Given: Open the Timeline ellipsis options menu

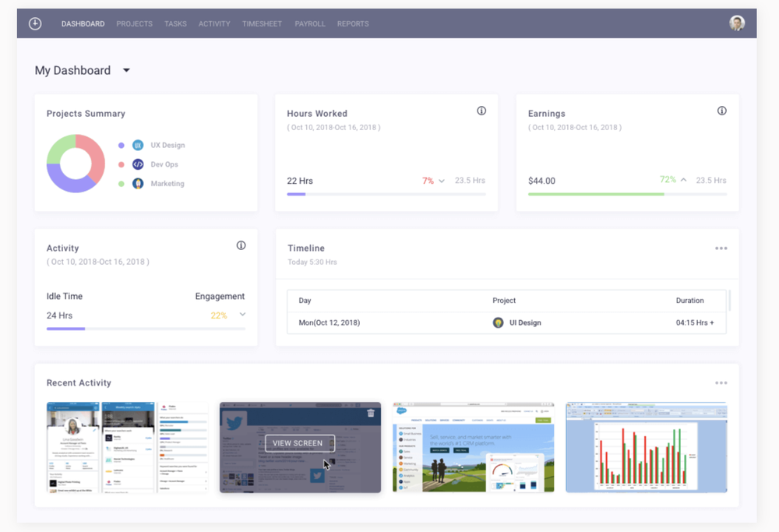Looking at the screenshot, I should click(x=721, y=248).
